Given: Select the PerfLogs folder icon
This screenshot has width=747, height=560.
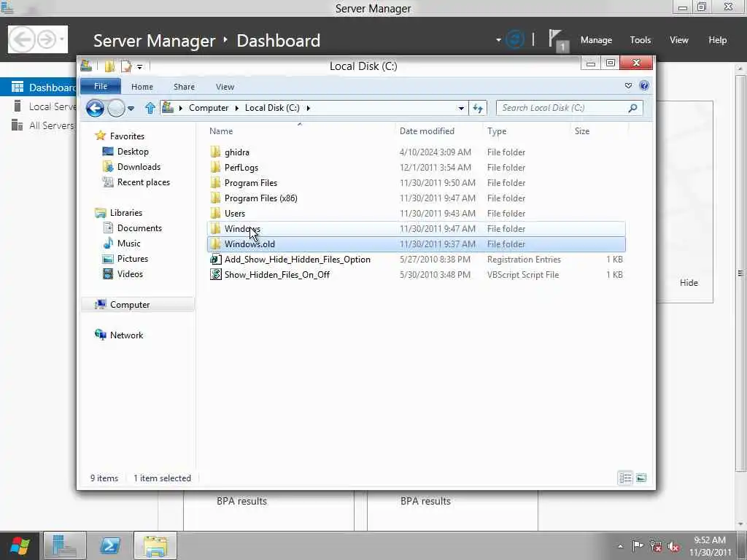Looking at the screenshot, I should pyautogui.click(x=215, y=168).
